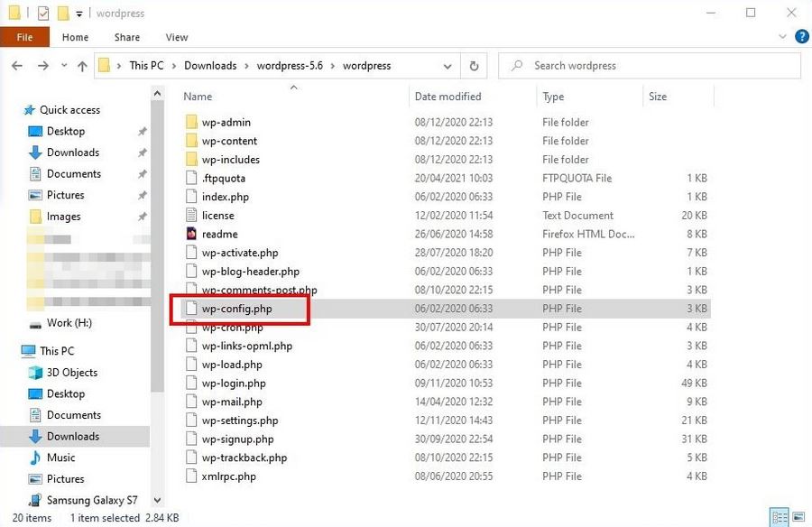Open pinned Desktop under Quick access

[65, 131]
